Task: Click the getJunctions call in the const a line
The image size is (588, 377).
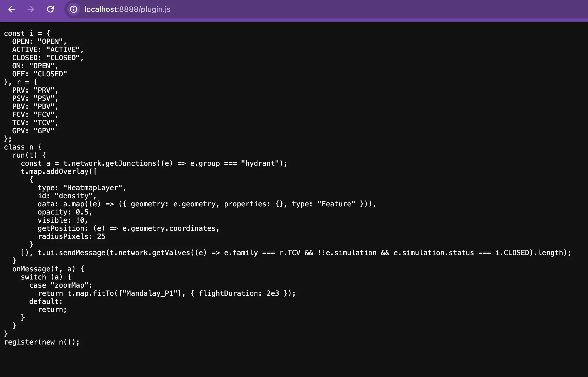Action: click(131, 163)
